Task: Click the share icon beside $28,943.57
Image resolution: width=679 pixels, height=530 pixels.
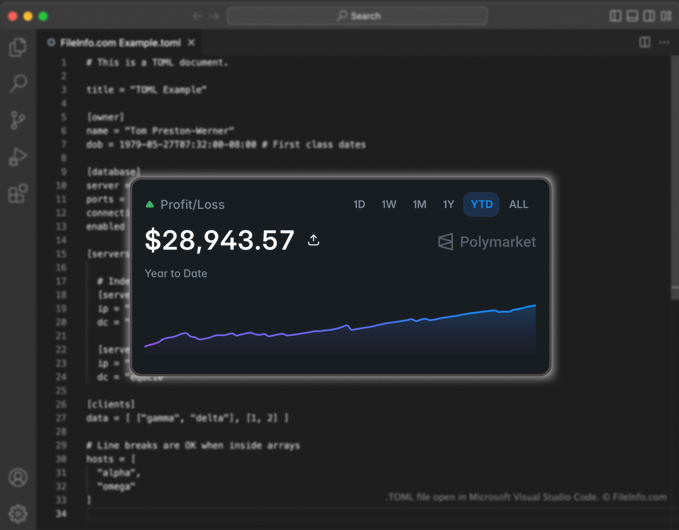Action: [x=314, y=240]
